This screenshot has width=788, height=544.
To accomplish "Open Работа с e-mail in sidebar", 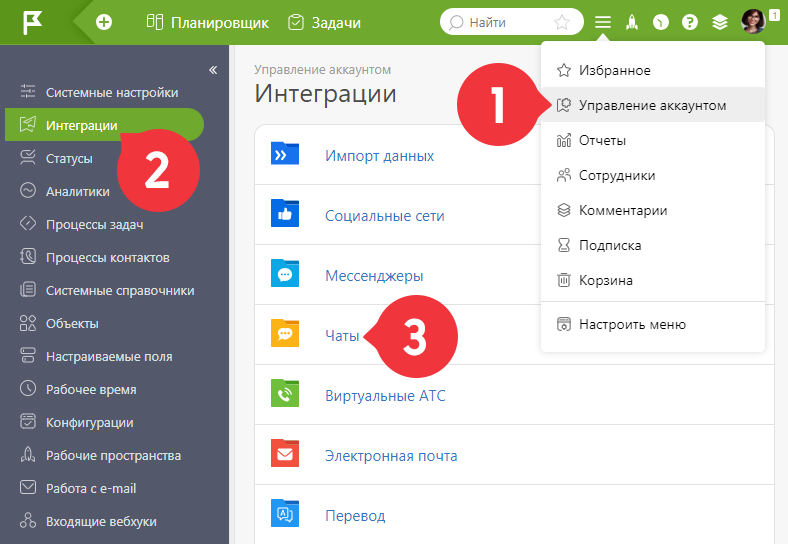I will coord(90,488).
